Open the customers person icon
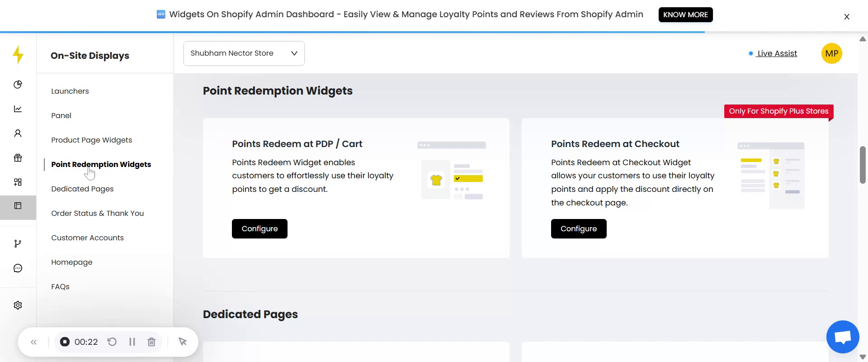This screenshot has width=868, height=362. coord(18,133)
